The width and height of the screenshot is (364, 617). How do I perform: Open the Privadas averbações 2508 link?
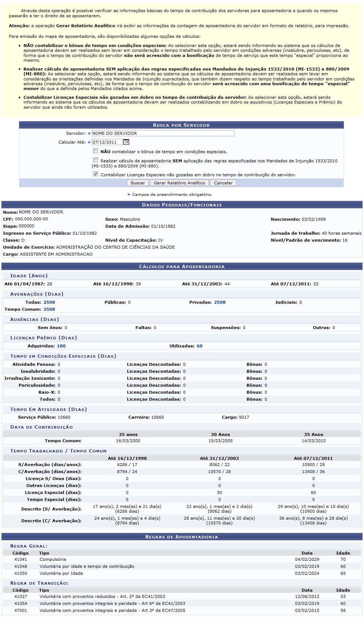(x=220, y=302)
